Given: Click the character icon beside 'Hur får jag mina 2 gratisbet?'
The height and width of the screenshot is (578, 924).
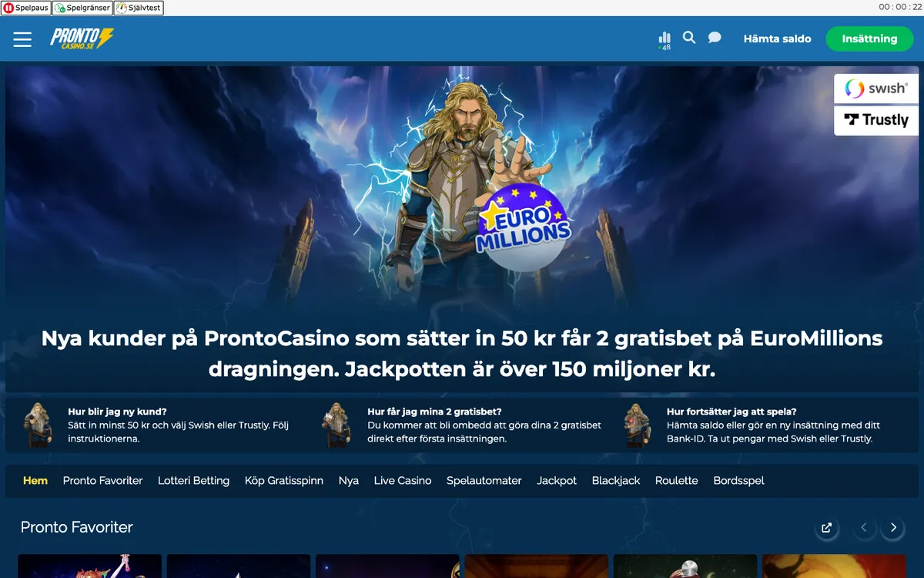Looking at the screenshot, I should (336, 425).
